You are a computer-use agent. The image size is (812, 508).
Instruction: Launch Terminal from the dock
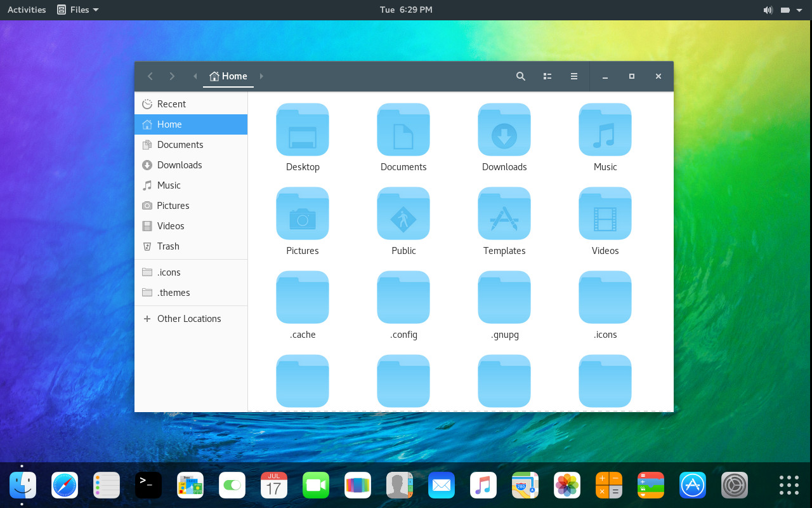tap(148, 485)
